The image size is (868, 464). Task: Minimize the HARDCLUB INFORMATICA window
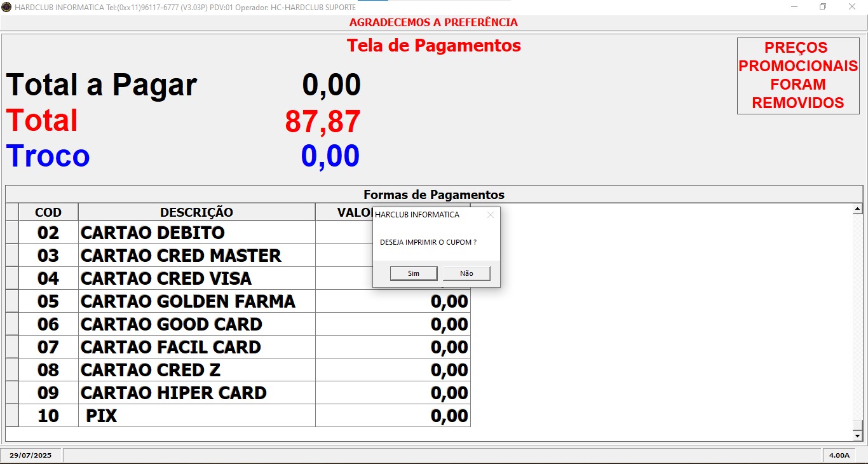click(x=794, y=6)
